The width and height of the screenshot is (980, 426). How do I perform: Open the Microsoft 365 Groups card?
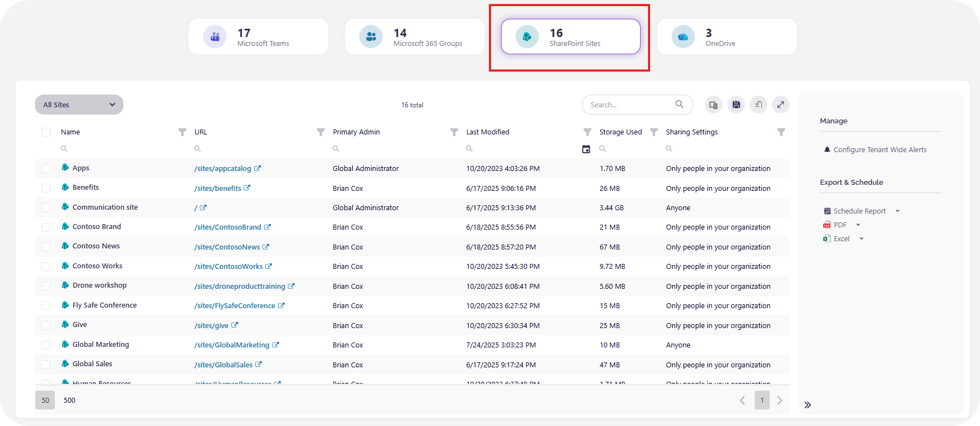(x=415, y=37)
